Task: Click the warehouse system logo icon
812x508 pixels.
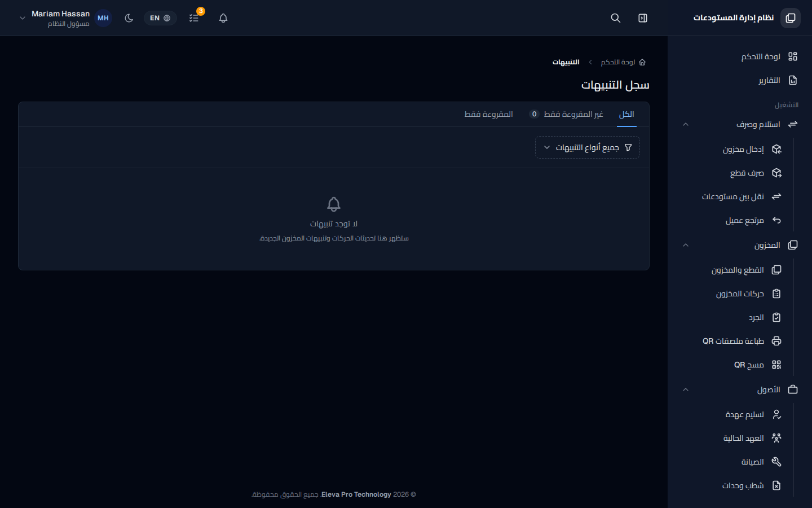Action: 791,18
